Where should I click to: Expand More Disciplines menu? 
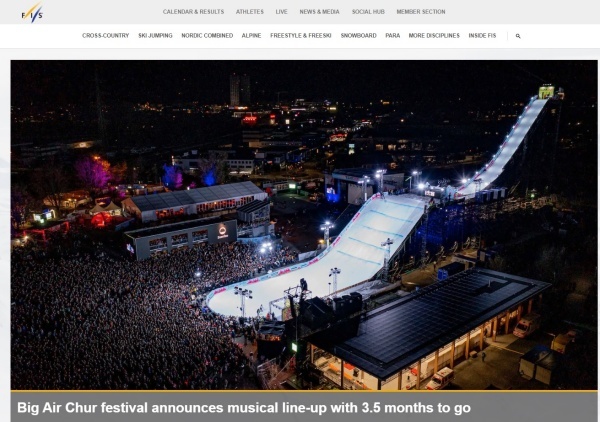[434, 36]
